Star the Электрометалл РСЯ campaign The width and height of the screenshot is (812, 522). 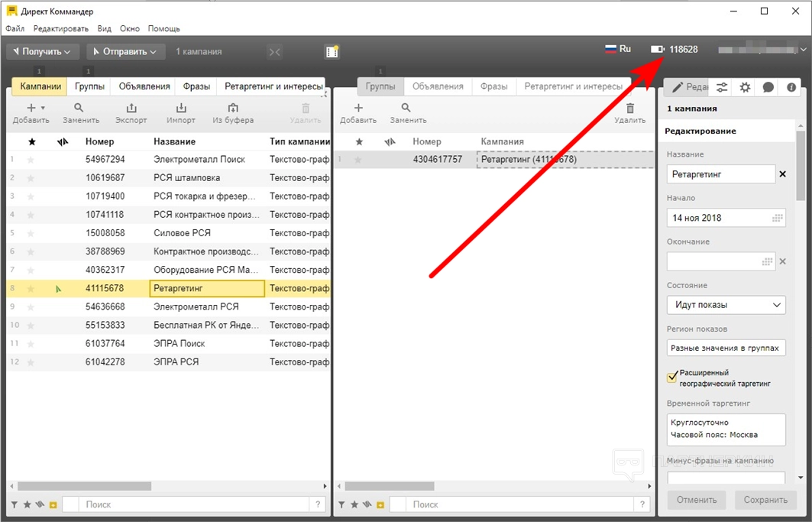[31, 307]
